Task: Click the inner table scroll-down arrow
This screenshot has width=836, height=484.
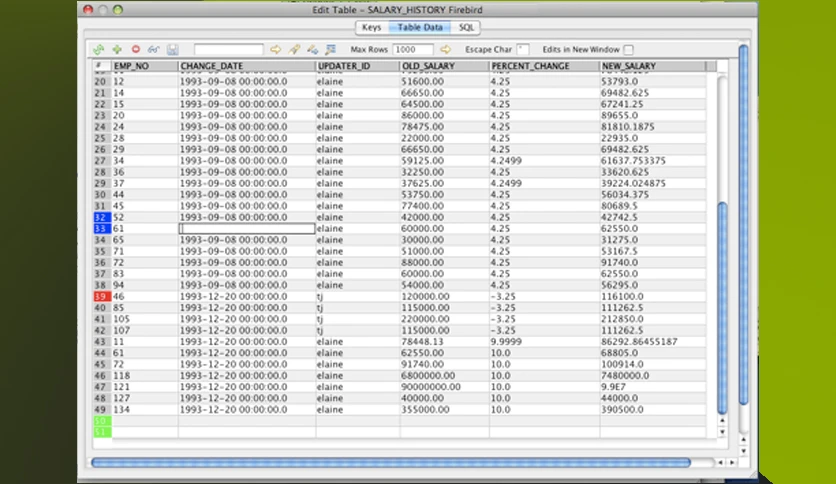Action: [x=722, y=432]
